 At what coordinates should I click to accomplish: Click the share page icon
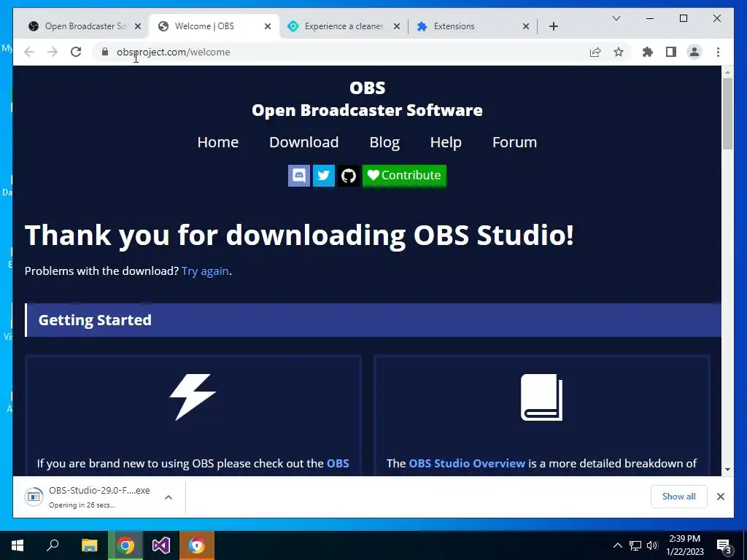click(595, 52)
